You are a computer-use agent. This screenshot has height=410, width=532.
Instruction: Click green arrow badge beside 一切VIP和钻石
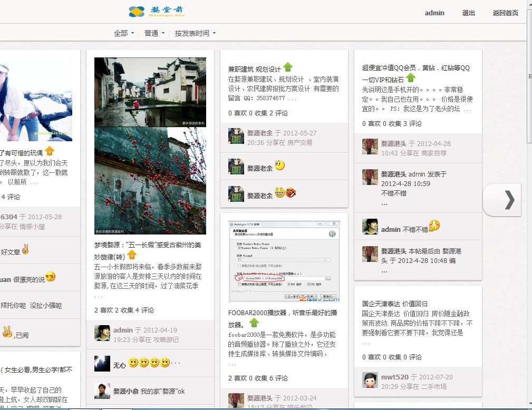coord(411,77)
